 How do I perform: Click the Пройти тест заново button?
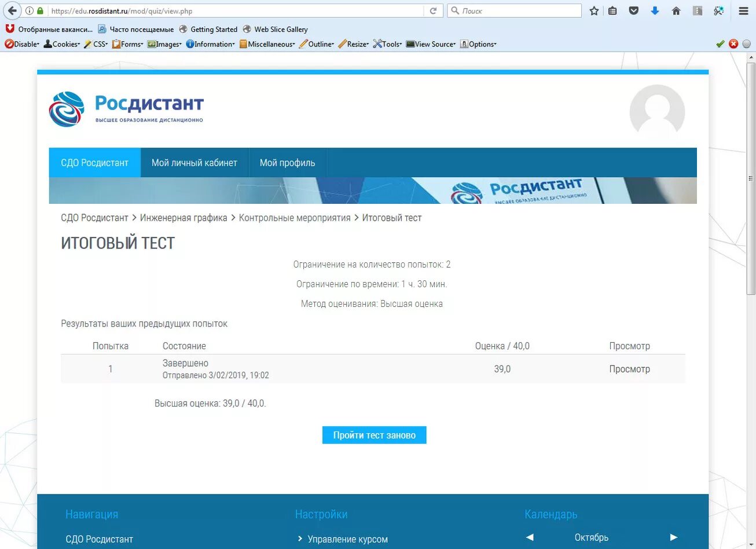pyautogui.click(x=375, y=435)
